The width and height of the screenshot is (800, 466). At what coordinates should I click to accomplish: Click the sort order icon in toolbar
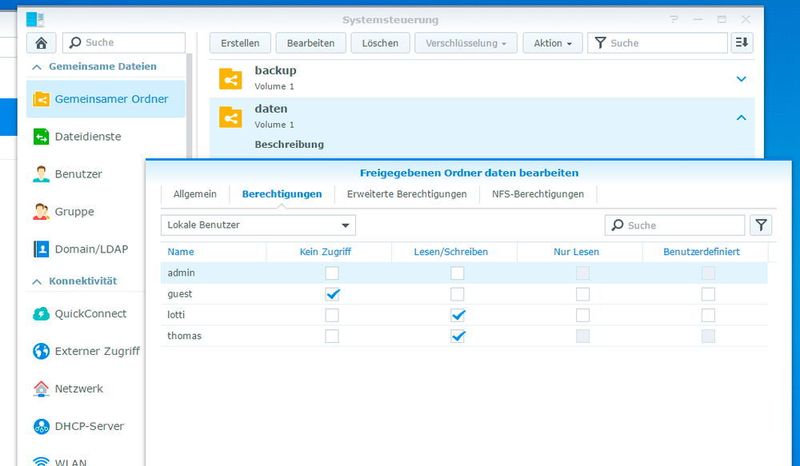(742, 43)
